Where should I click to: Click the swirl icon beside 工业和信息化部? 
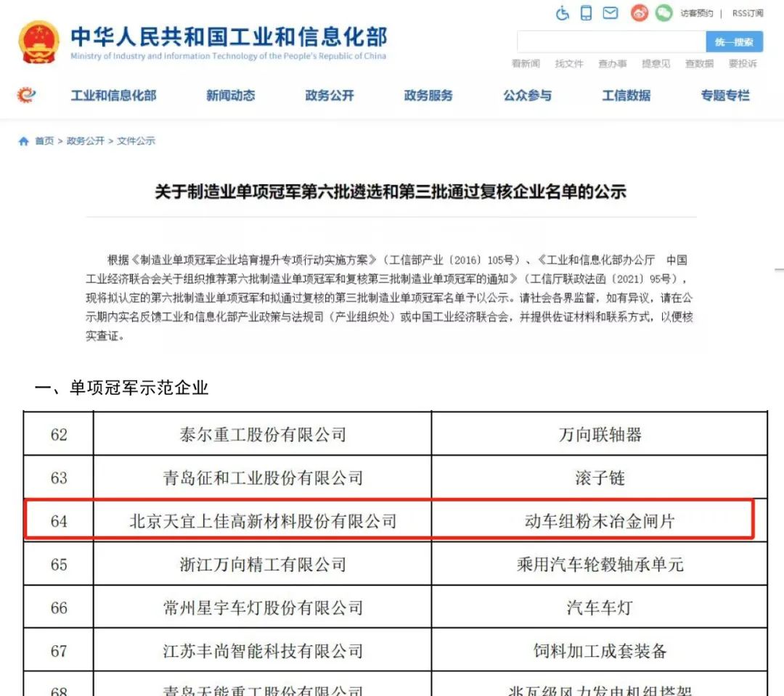27,94
